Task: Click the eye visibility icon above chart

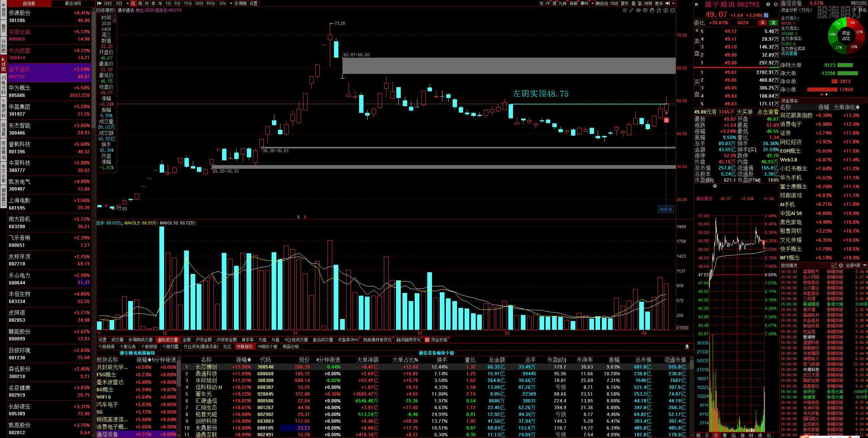Action: point(638,10)
